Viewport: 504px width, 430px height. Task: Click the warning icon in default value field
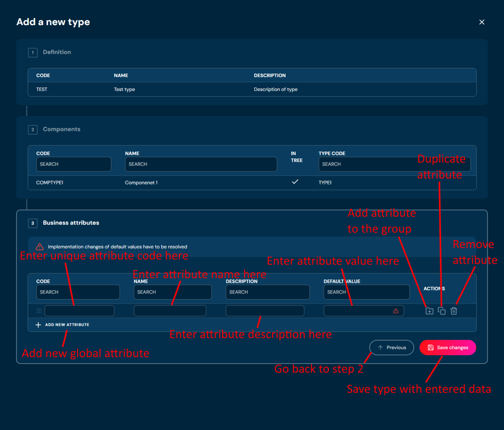point(396,311)
